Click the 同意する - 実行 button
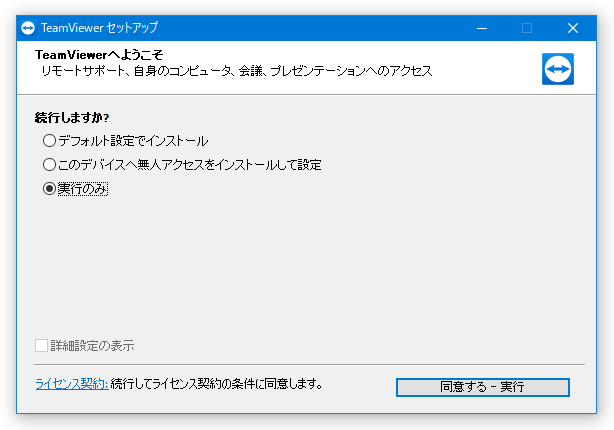 point(482,387)
